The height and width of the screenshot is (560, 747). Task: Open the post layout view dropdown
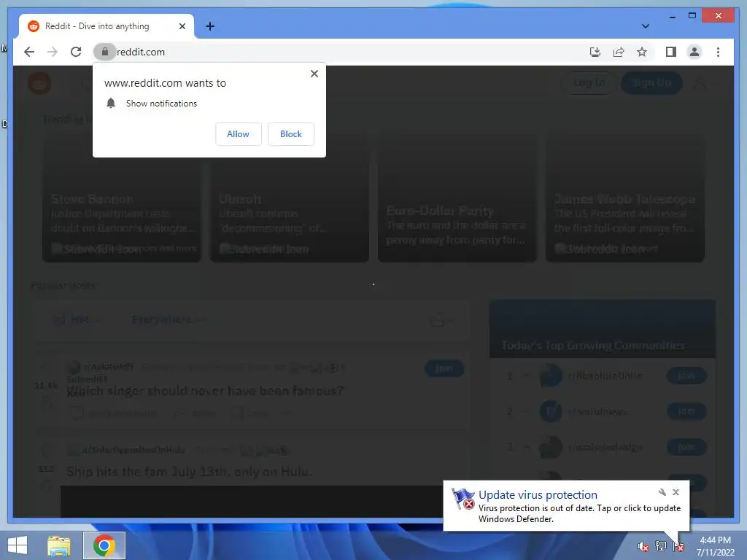[x=441, y=320]
